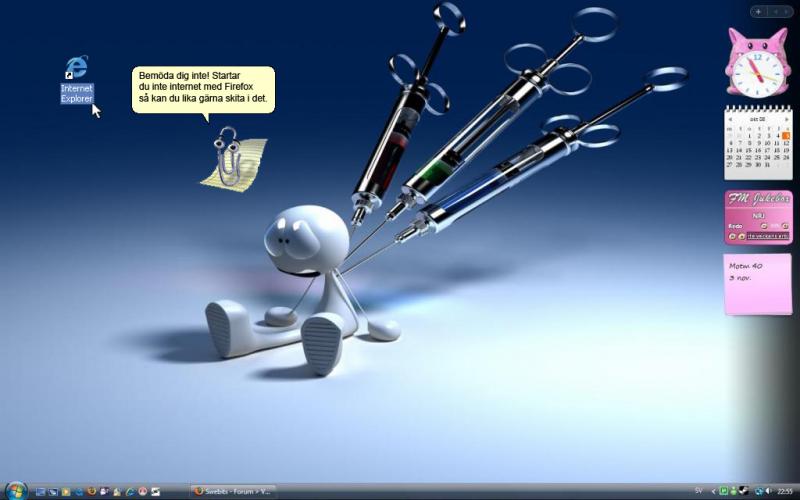This screenshot has height=500, width=800.
Task: Click the pink sticky note reading Motw 40
Action: point(758,284)
